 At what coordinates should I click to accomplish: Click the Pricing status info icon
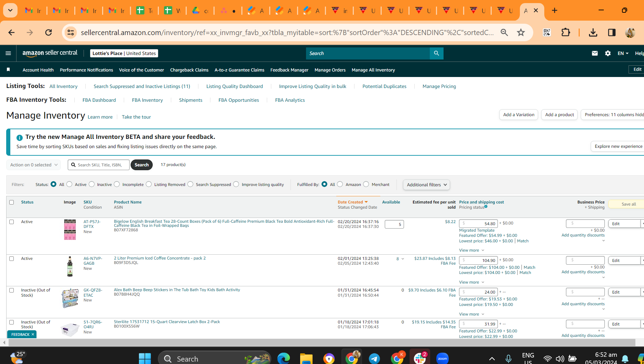click(486, 207)
